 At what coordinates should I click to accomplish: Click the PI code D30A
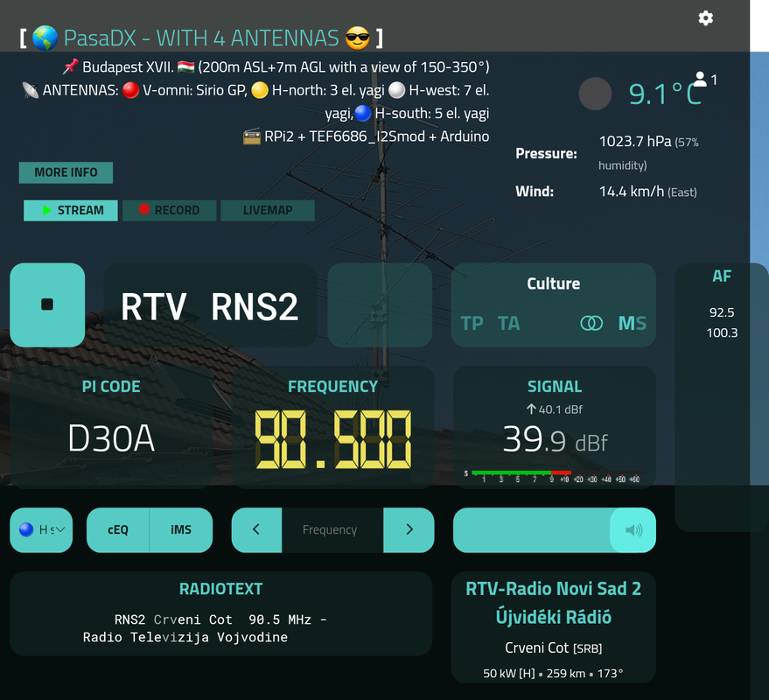[x=111, y=438]
